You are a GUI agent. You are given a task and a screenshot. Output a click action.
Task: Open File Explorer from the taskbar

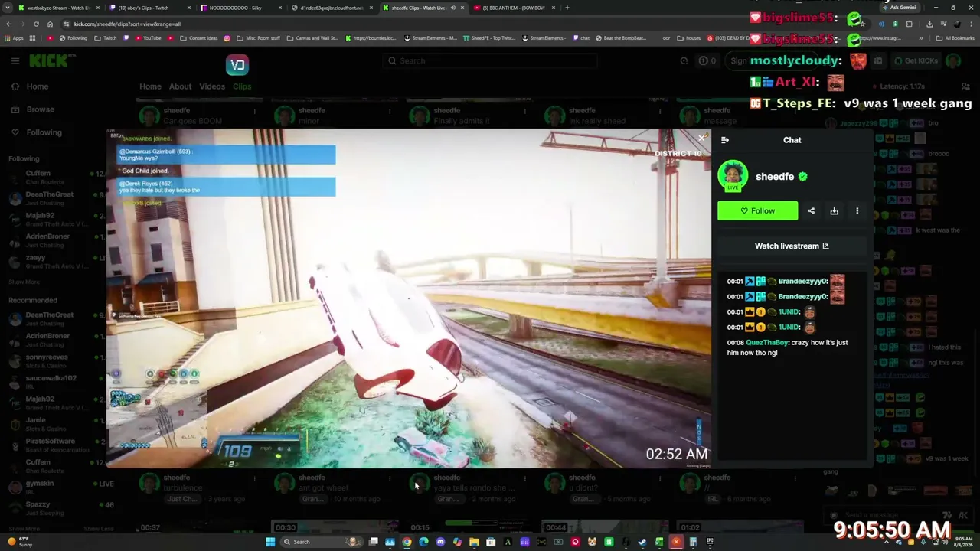[474, 542]
